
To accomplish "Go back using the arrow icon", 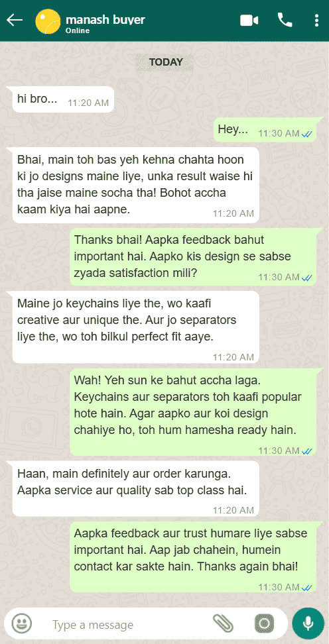I will pos(15,20).
